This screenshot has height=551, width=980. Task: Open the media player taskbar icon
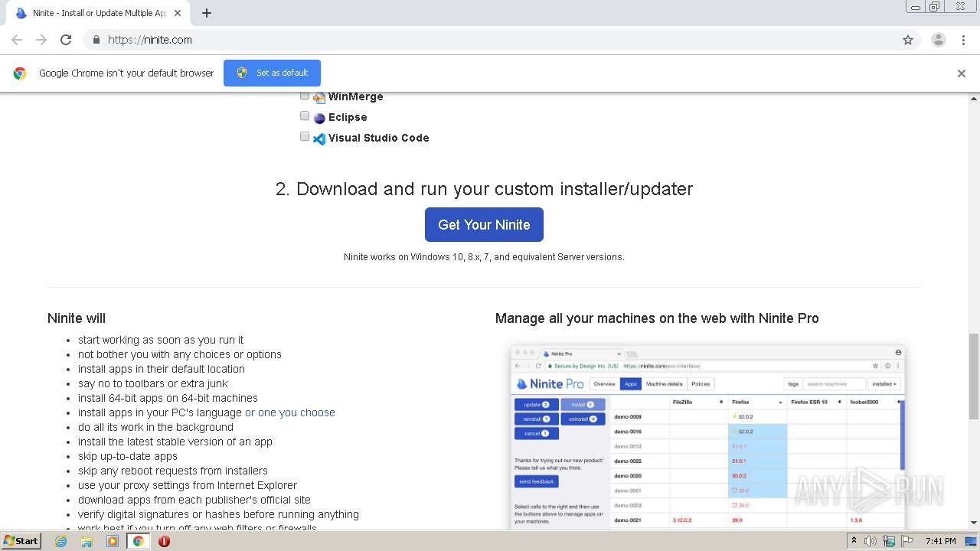click(113, 541)
